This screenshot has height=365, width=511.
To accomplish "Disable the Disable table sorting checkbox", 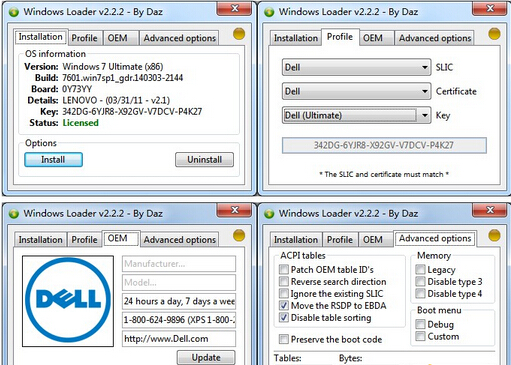I will [x=284, y=317].
